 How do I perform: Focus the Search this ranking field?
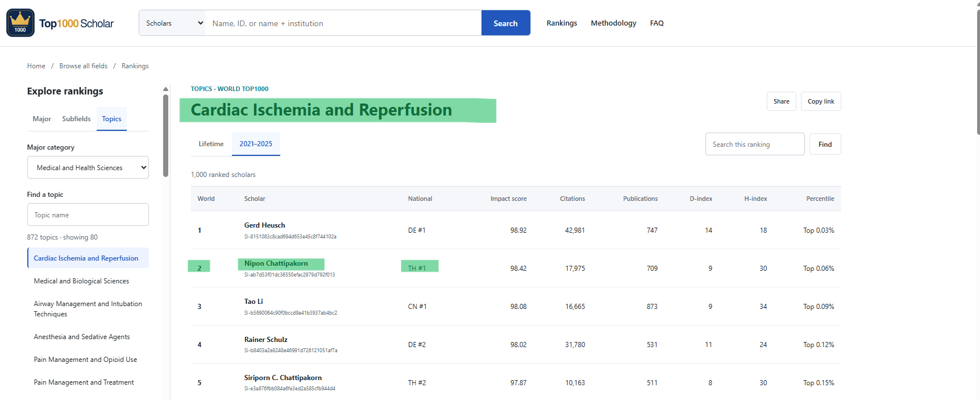tap(755, 144)
